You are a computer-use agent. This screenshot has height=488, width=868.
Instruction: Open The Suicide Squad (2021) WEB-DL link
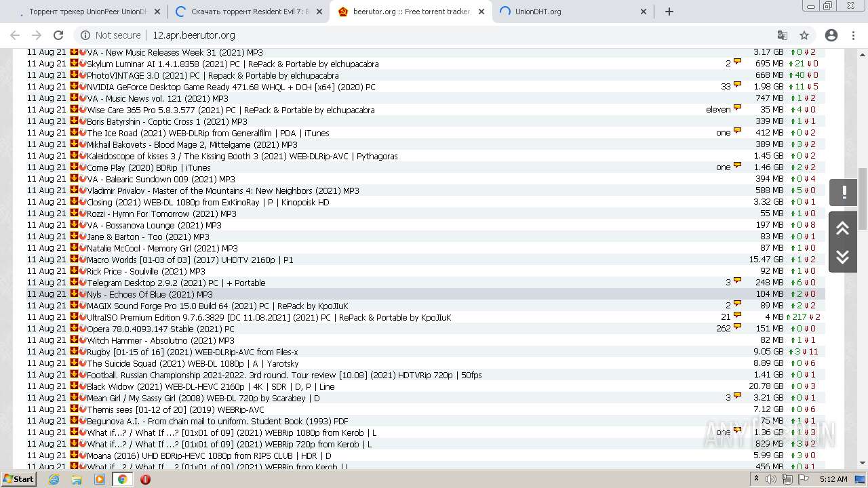pos(193,363)
